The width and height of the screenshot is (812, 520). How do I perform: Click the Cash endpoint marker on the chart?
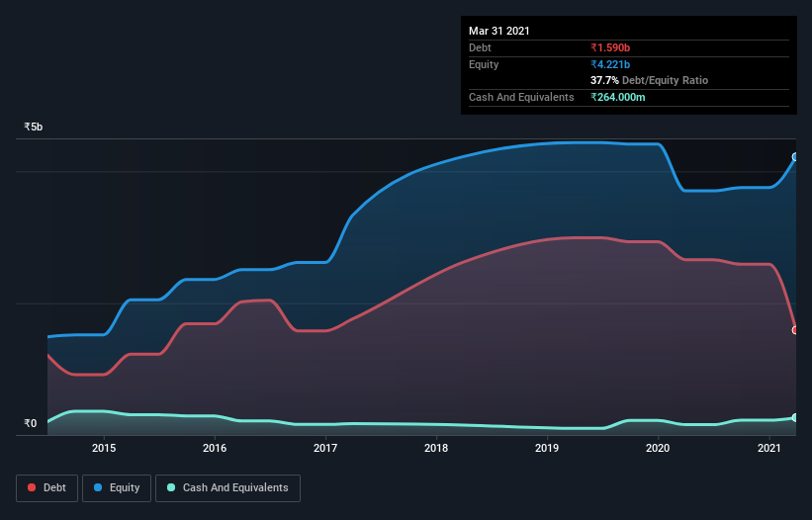pos(795,417)
